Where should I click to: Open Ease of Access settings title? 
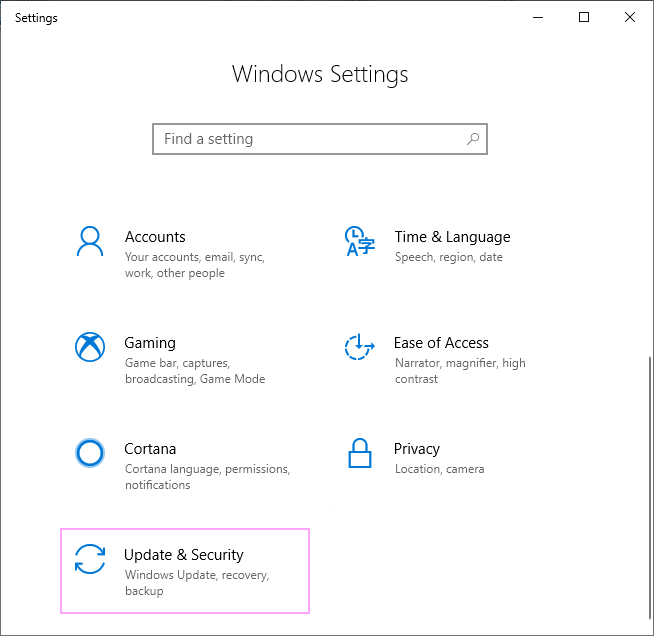tap(441, 343)
